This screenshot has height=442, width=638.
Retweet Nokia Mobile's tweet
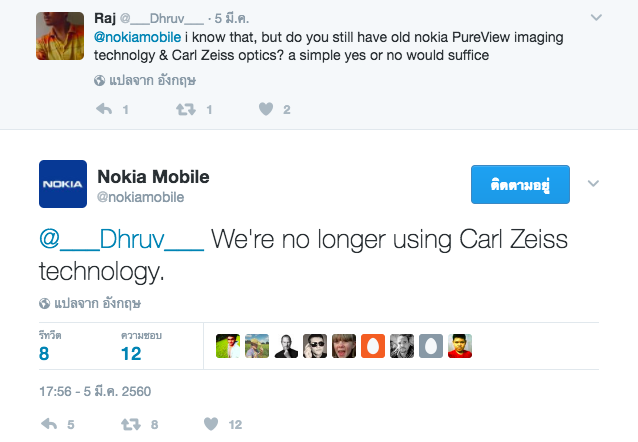point(130,424)
